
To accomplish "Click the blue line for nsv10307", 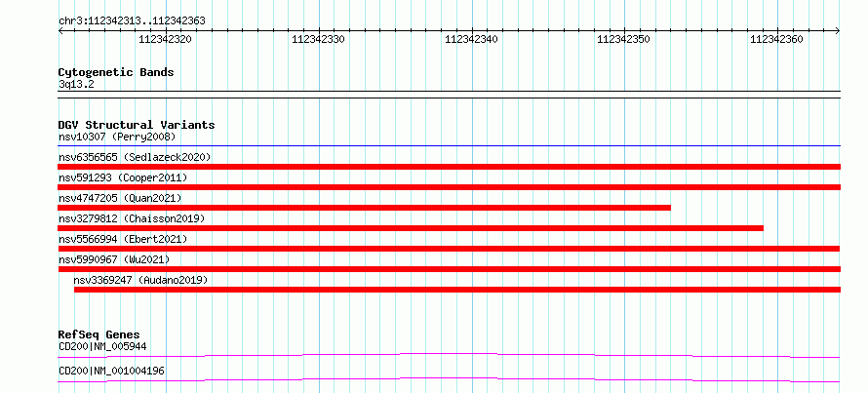I will point(450,146).
